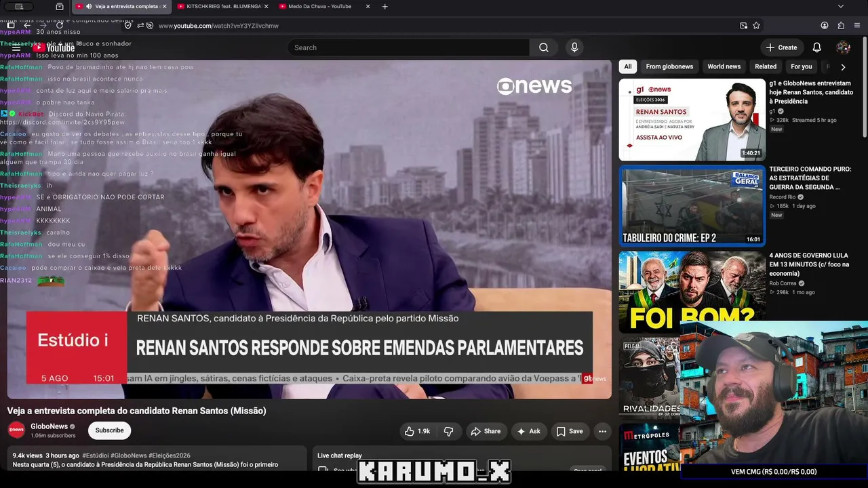The image size is (868, 488).
Task: Open a new browser tab
Action: [x=385, y=7]
